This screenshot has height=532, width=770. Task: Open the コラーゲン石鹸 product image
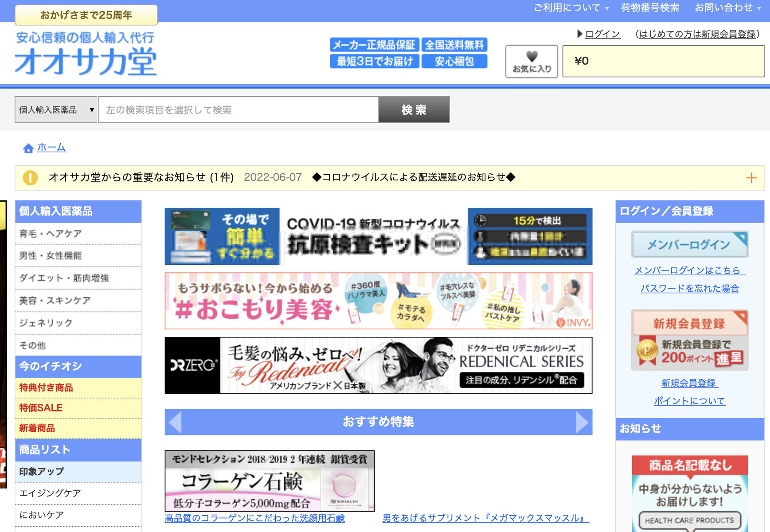270,481
